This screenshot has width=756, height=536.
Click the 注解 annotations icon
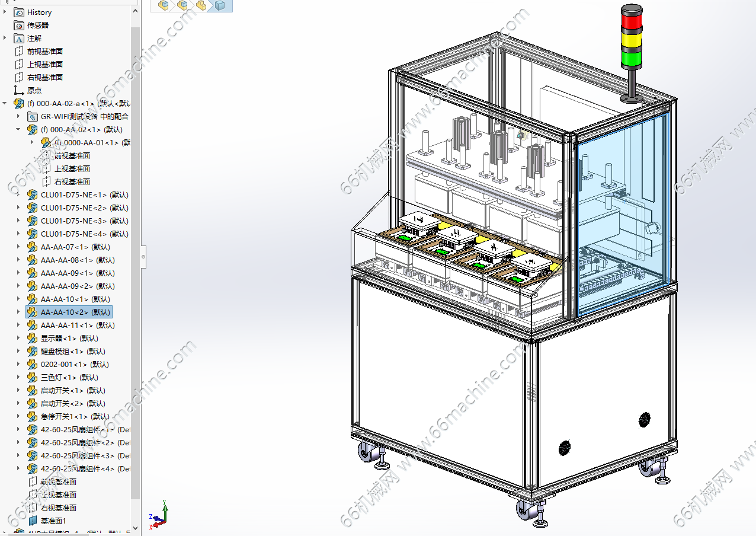click(x=19, y=38)
